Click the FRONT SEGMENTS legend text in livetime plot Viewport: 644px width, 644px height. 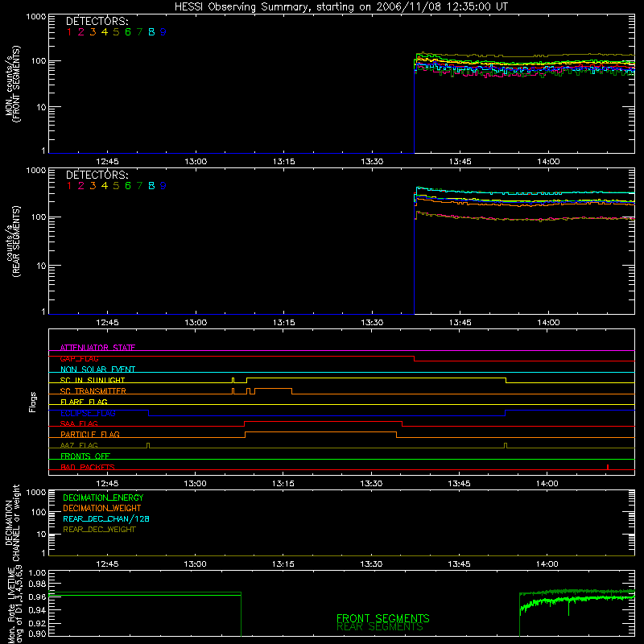tap(383, 618)
